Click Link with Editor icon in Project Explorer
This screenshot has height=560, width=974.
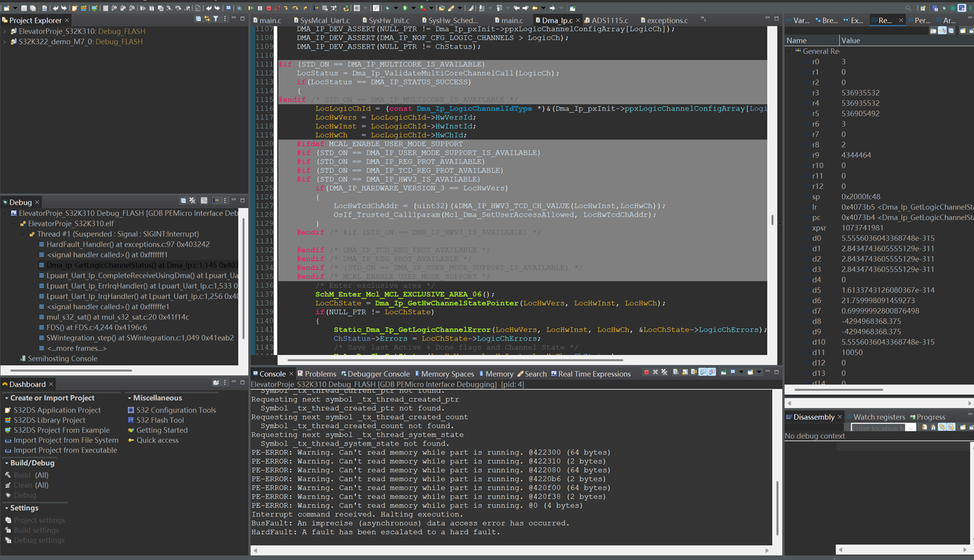(206, 19)
